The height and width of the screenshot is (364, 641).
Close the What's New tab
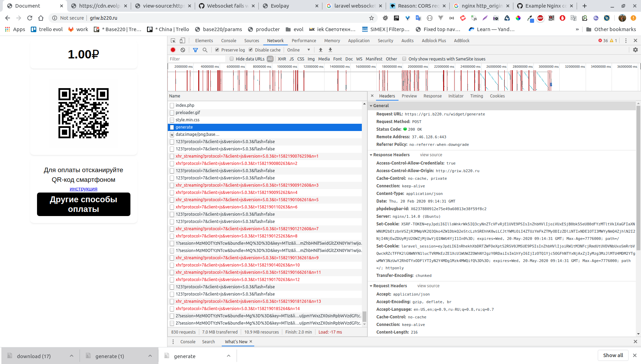click(x=251, y=342)
